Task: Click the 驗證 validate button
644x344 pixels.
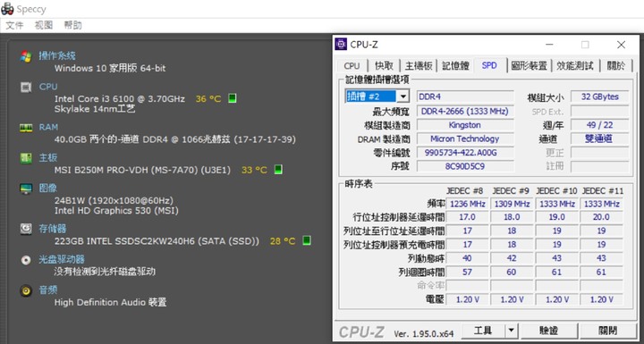Action: point(548,331)
